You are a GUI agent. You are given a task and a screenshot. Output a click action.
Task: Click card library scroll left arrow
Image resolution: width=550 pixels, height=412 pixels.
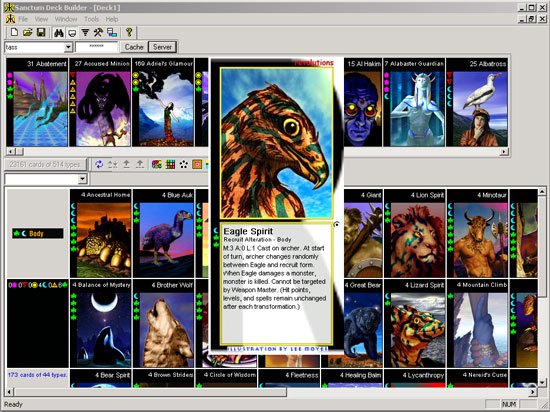coord(10,151)
